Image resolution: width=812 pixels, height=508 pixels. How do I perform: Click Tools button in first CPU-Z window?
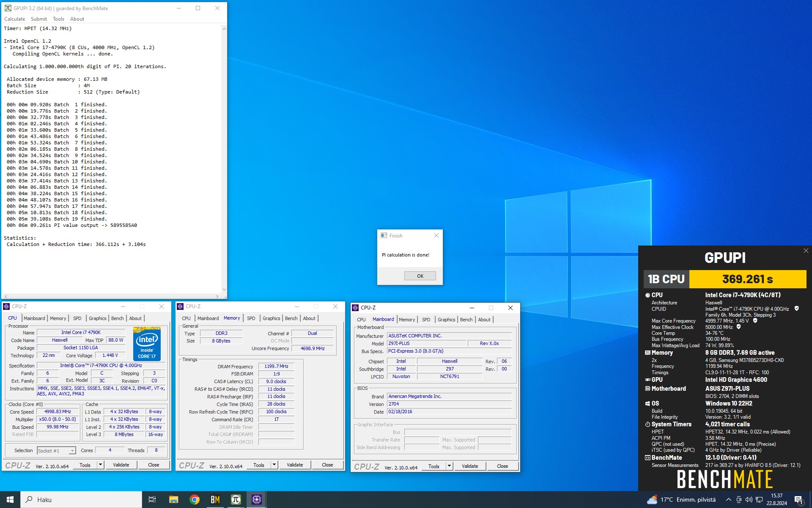tap(85, 465)
